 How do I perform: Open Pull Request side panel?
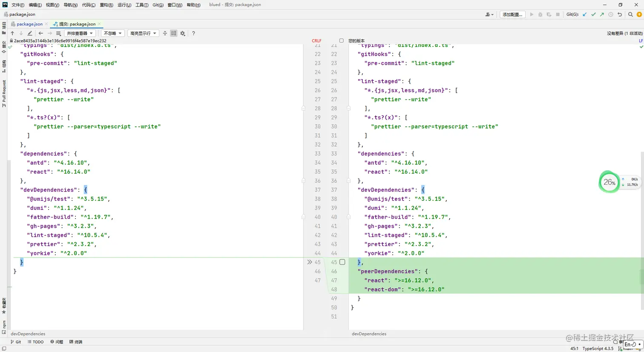pos(4,94)
